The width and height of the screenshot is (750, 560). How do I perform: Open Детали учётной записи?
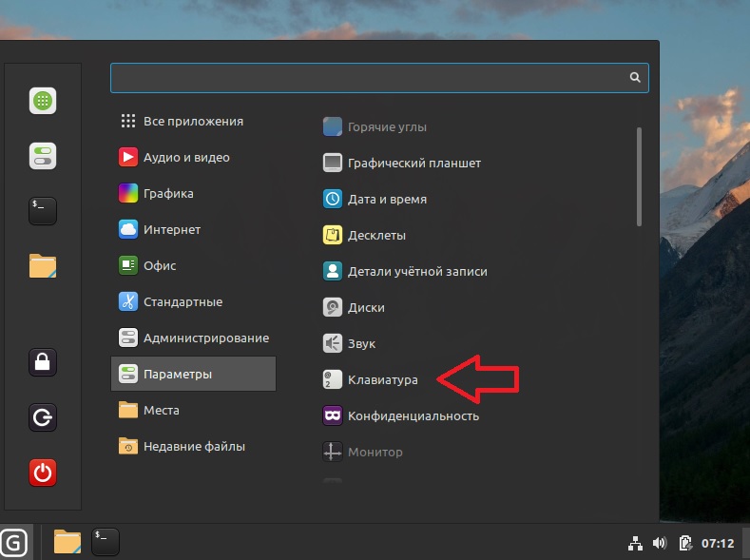click(x=416, y=271)
